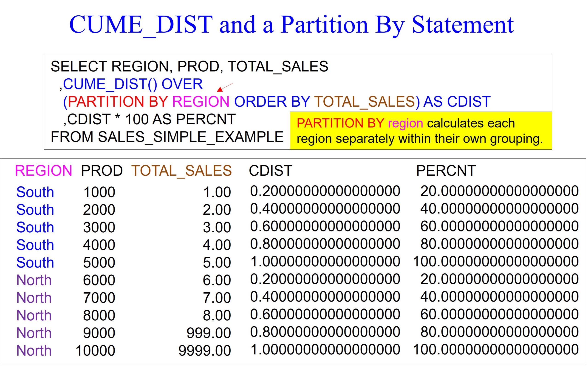Click product value 3000 in the table
Viewport: 588px width, 368px height.
coord(99,227)
